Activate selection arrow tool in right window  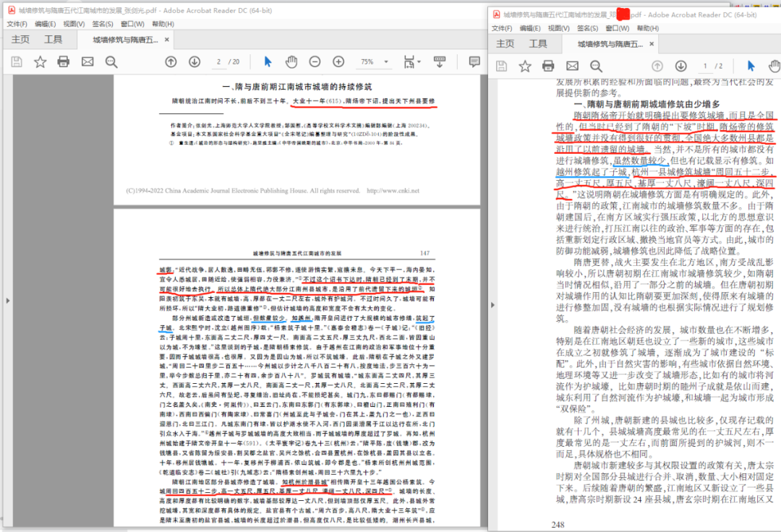click(x=751, y=66)
